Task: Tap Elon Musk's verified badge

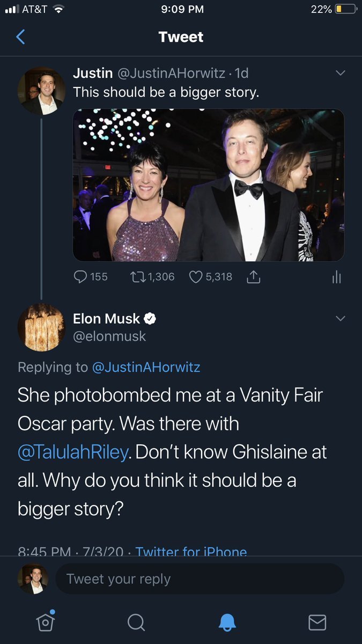Action: tap(151, 319)
